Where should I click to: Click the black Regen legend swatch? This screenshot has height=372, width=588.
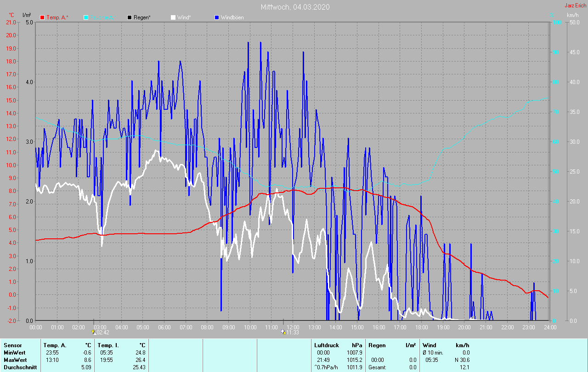click(x=130, y=17)
